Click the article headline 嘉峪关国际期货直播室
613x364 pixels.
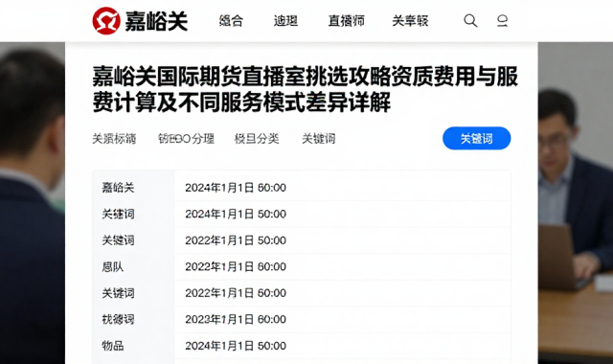pyautogui.click(x=305, y=89)
